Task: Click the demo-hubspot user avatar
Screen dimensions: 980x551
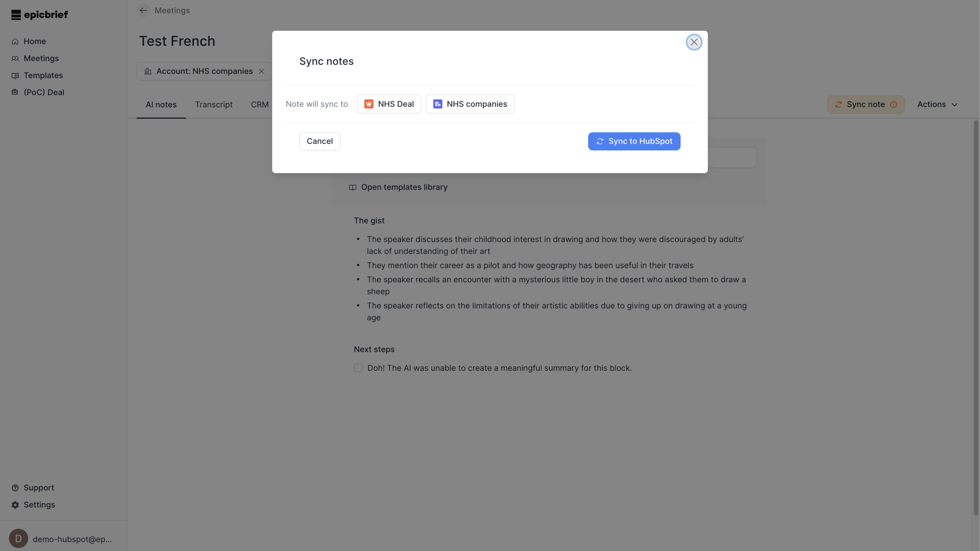Action: [x=18, y=539]
